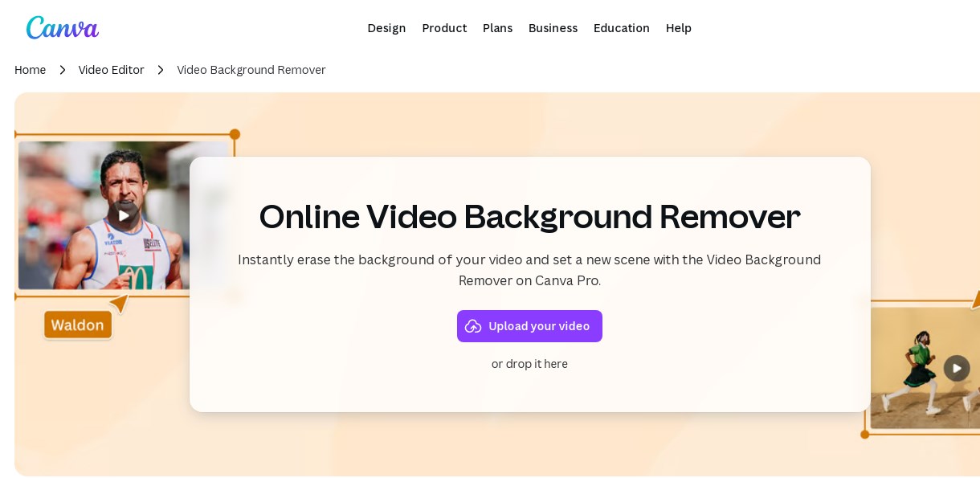Image resolution: width=980 pixels, height=478 pixels.
Task: Play the jumping person video on right
Action: pos(957,368)
